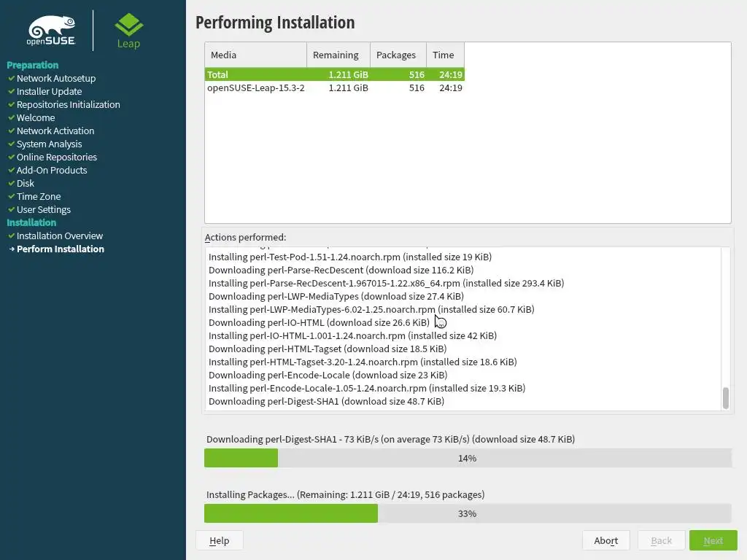Click the Installation Overview step label
747x560 pixels.
(x=60, y=236)
